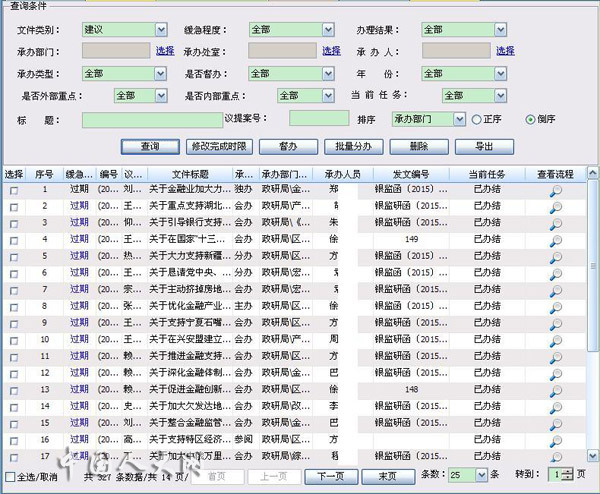
Task: Sort by the 查看流程 column header
Action: click(555, 174)
